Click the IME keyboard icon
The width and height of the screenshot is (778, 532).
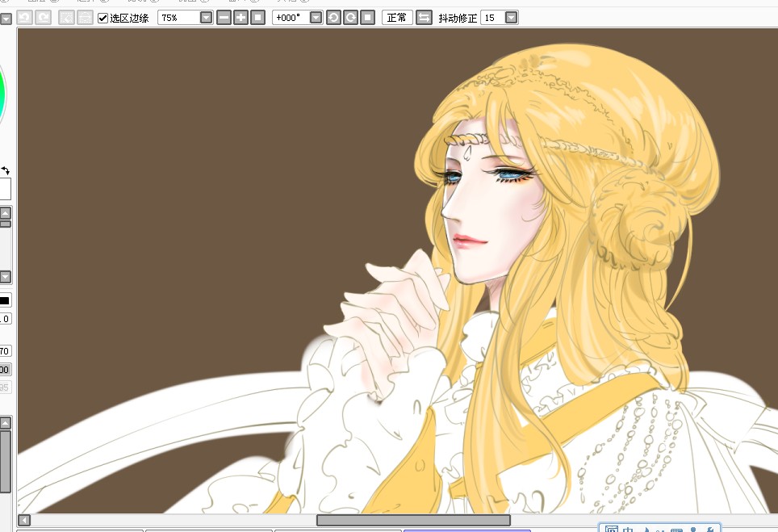click(676, 530)
